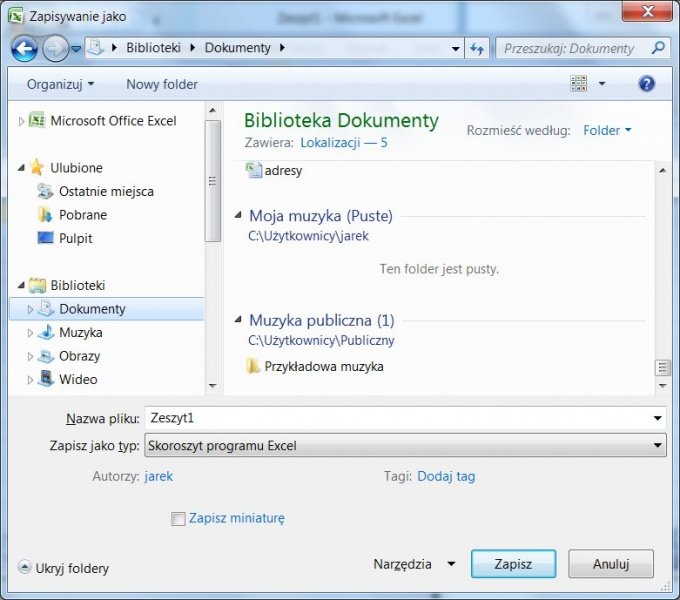Screen dimensions: 680x600
Task: Select the Wideo library
Action: [x=78, y=379]
